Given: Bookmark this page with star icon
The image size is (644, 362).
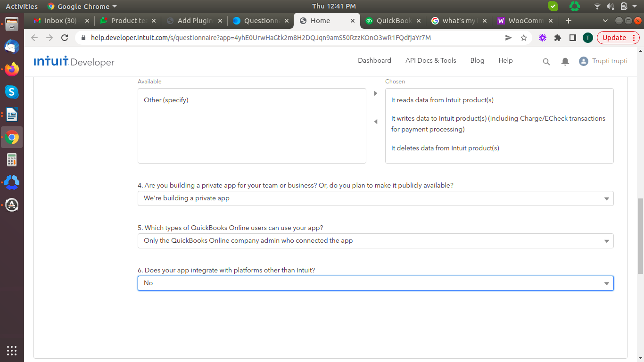Looking at the screenshot, I should [523, 38].
